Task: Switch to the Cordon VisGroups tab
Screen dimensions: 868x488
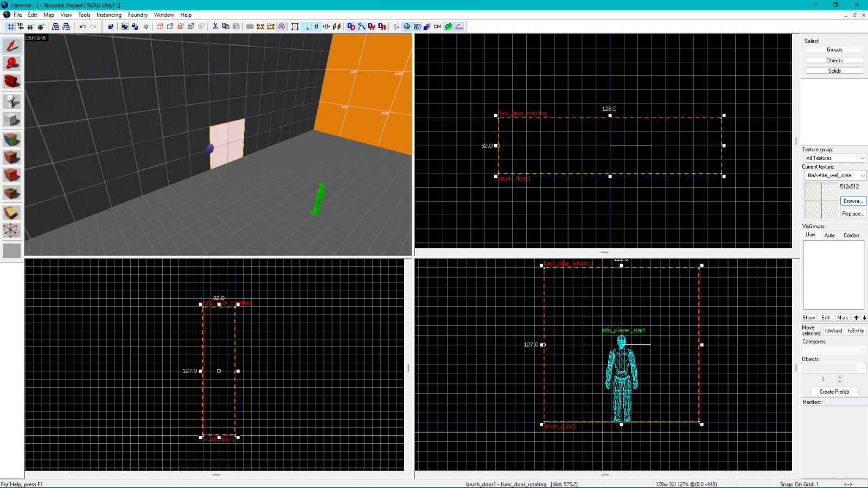Action: coord(851,235)
